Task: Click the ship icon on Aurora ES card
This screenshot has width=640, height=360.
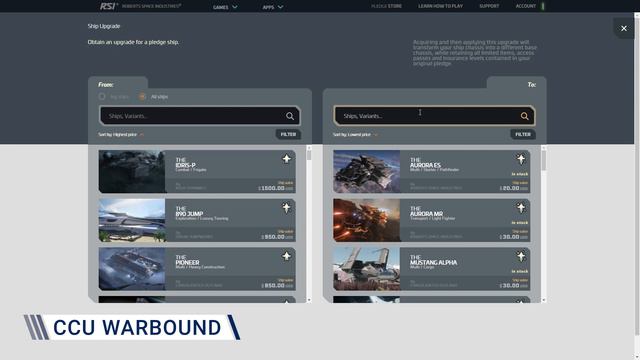Action: (x=521, y=159)
